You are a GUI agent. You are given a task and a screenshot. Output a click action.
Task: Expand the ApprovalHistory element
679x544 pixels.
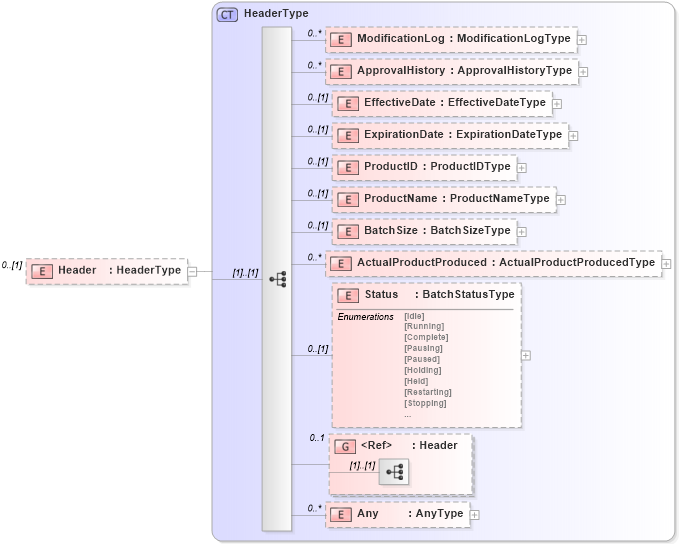pyautogui.click(x=583, y=72)
